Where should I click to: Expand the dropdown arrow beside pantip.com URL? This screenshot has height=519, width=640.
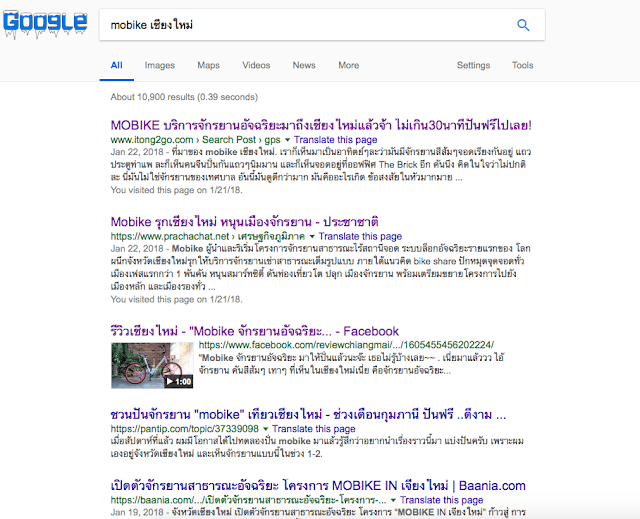click(x=265, y=429)
